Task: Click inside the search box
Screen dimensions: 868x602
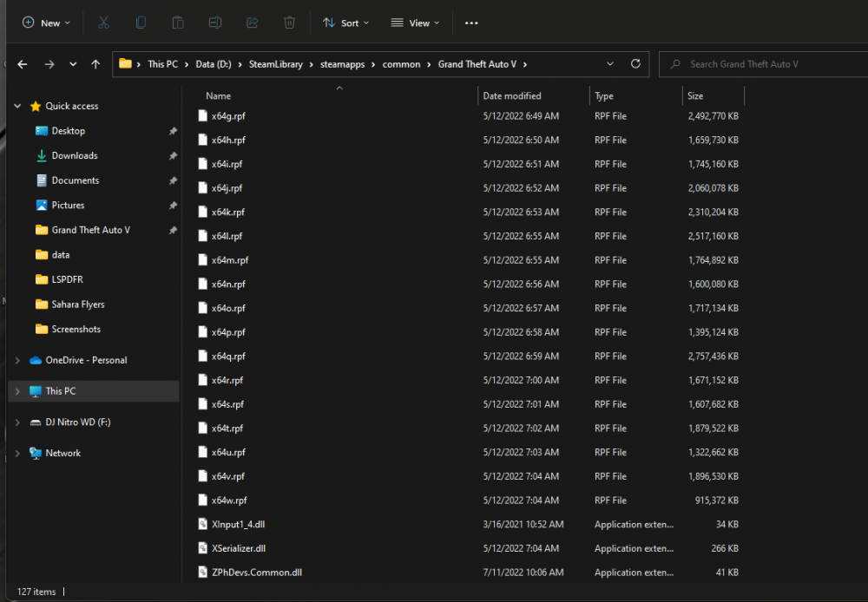Action: pos(764,63)
